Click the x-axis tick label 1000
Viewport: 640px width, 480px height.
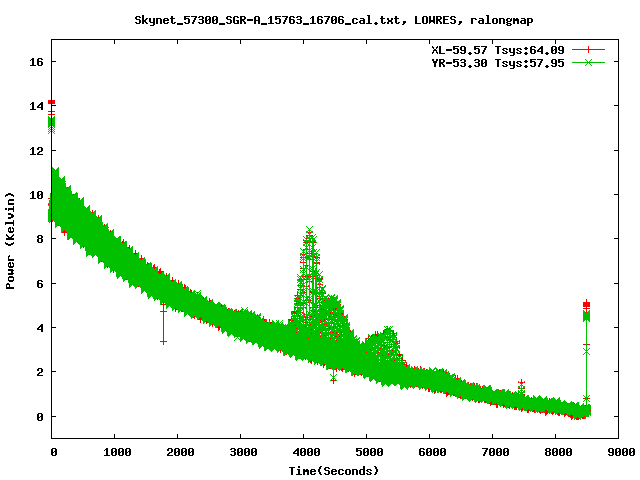(x=117, y=452)
